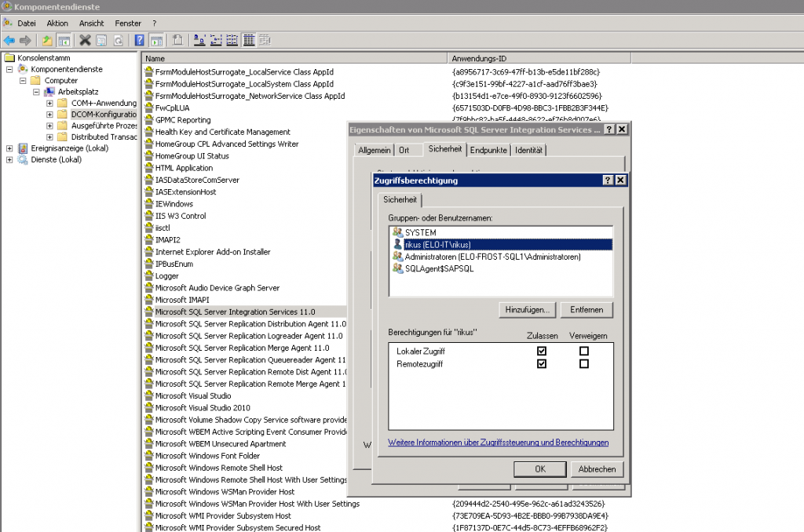Click the grey forward arrow in toolbar

click(25, 41)
